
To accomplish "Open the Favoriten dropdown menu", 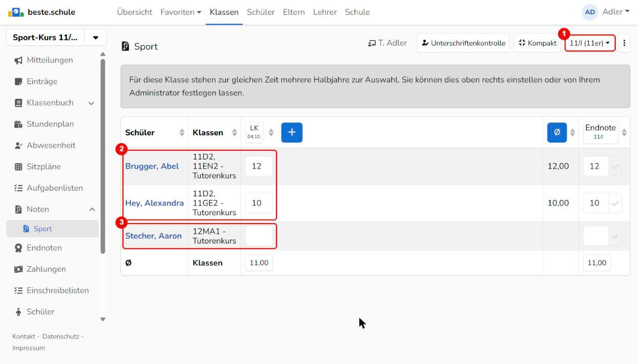I will point(181,12).
